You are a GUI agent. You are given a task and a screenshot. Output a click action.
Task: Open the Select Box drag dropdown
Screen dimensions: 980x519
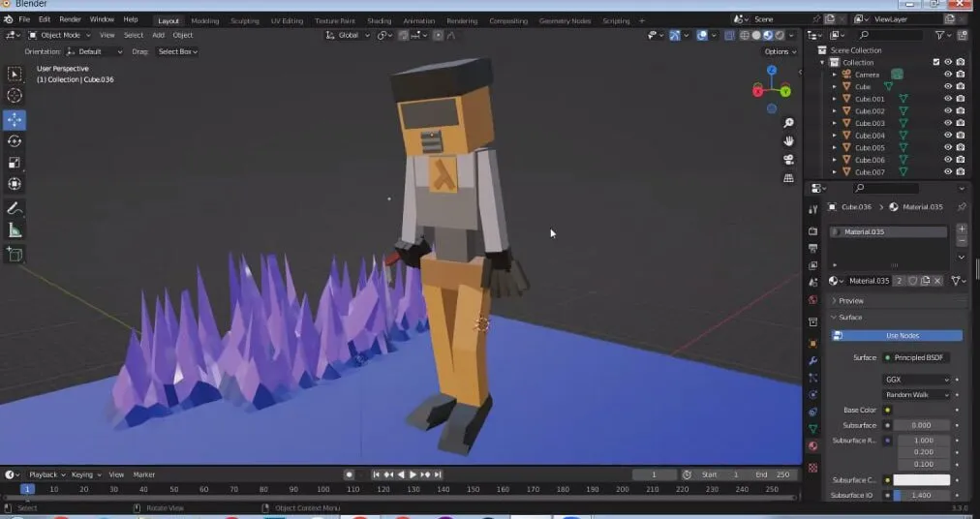177,51
